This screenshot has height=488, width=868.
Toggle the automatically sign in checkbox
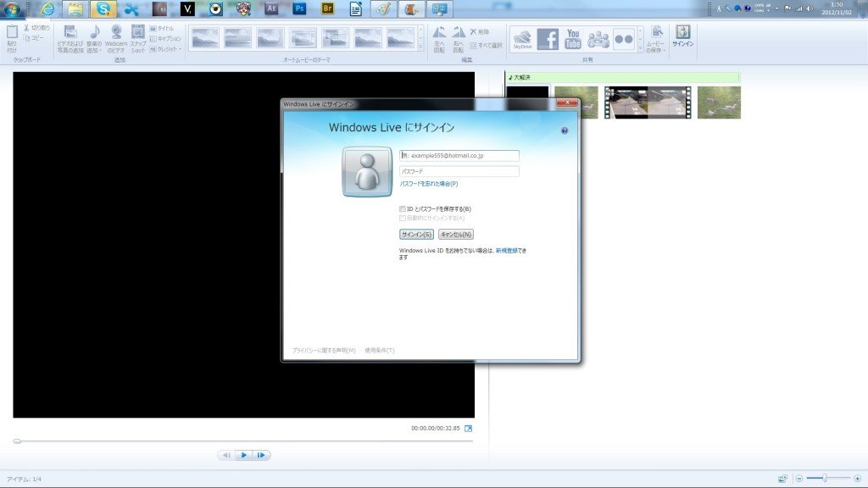(x=403, y=218)
